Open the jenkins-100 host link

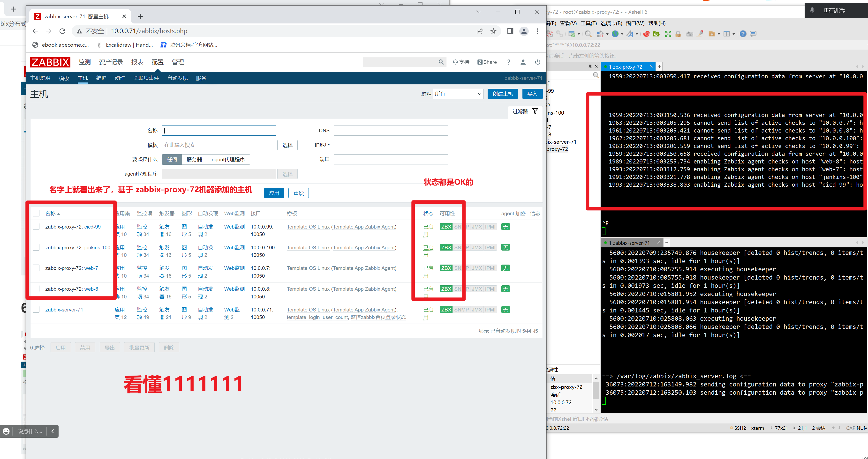(97, 247)
